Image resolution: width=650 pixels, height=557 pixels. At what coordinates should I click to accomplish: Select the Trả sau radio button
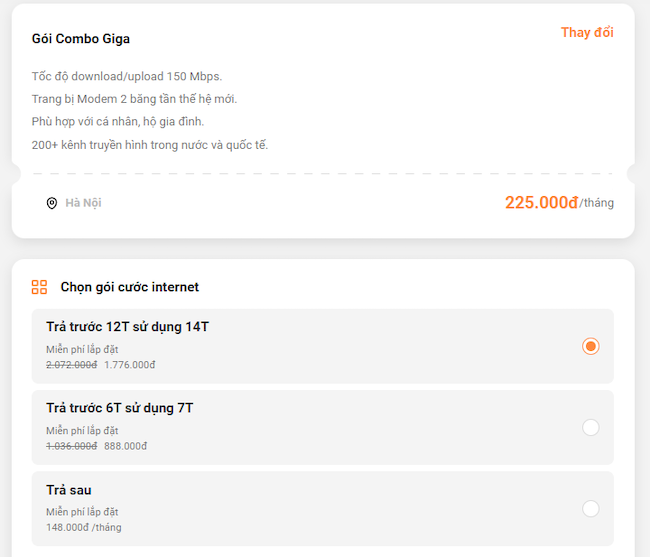click(x=590, y=509)
